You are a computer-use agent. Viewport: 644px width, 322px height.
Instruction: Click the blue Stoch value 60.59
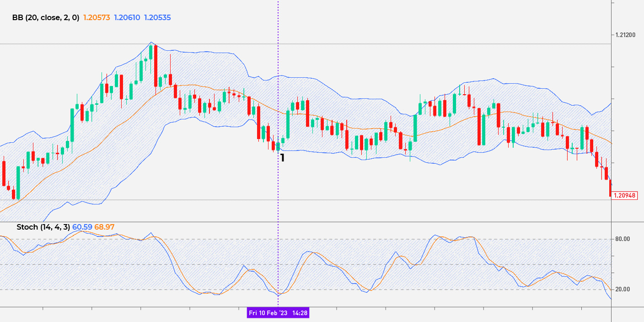(82, 226)
